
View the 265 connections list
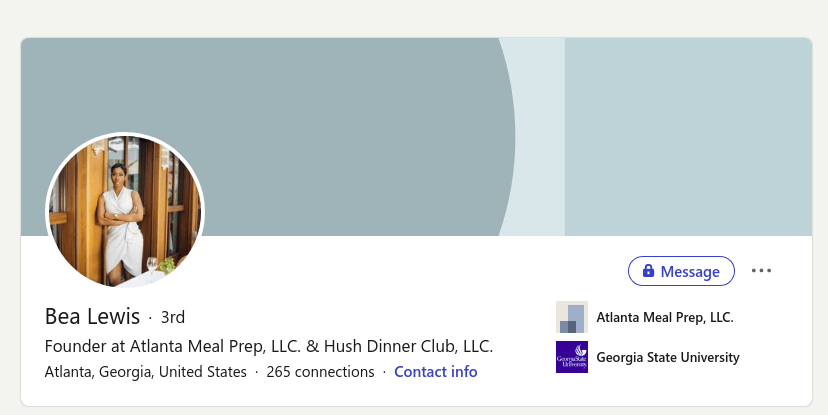(320, 372)
